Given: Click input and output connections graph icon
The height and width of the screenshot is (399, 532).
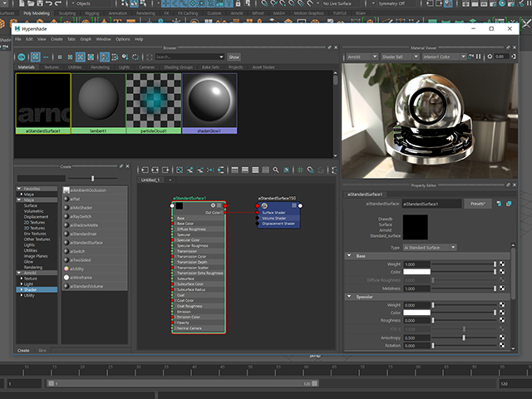Looking at the screenshot, I should [x=155, y=170].
